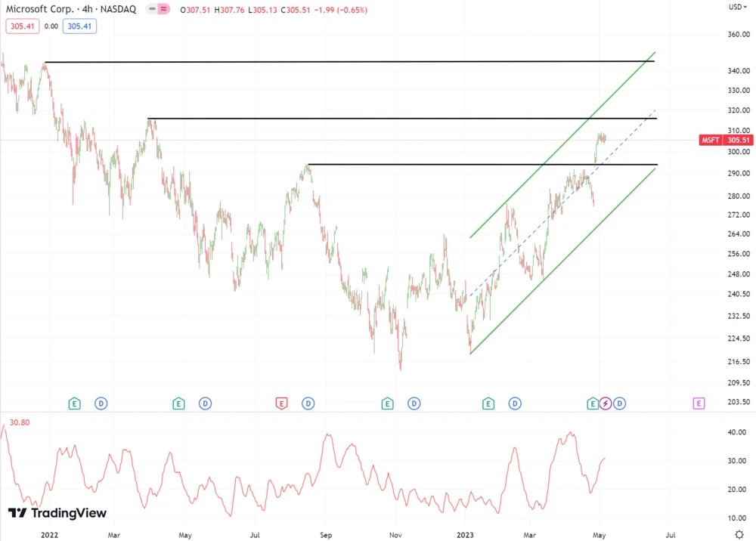
Task: Open earnings E marker from late October 2022
Action: tap(387, 403)
